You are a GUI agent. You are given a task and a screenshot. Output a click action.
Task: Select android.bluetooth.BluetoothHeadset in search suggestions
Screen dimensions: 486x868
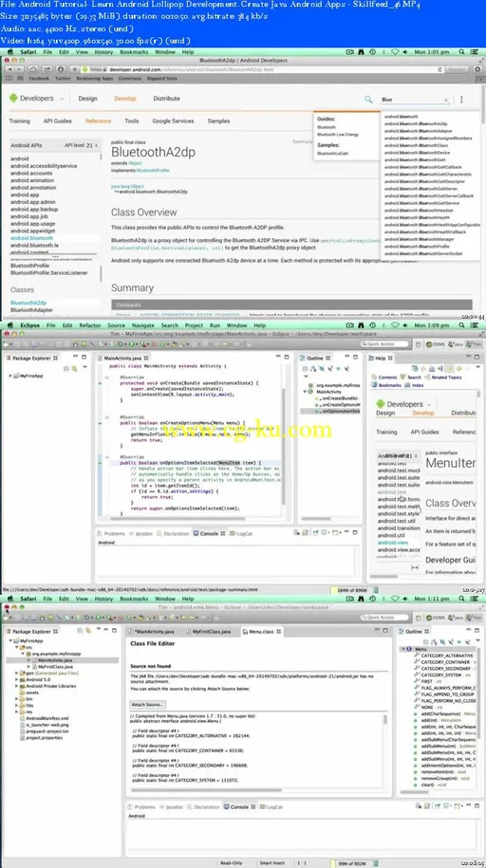(x=419, y=211)
